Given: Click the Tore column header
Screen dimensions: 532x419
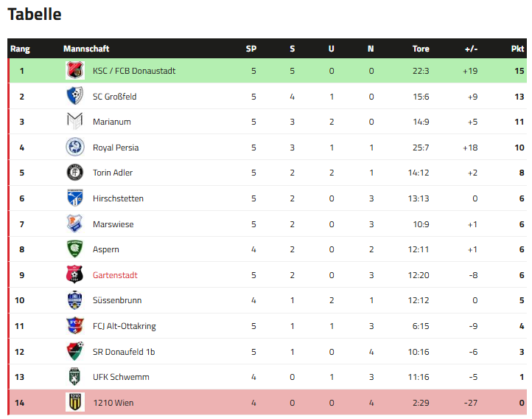Looking at the screenshot, I should 421,49.
